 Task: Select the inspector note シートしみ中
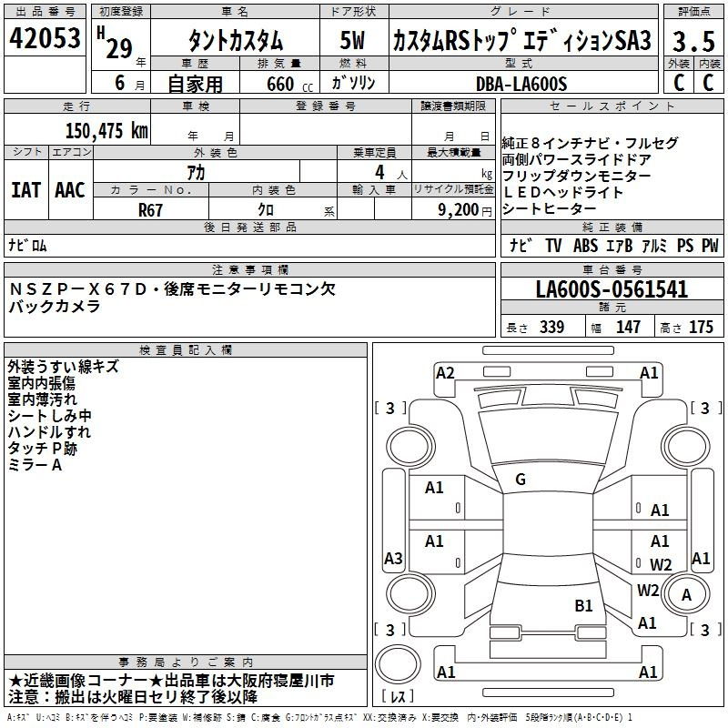49,416
